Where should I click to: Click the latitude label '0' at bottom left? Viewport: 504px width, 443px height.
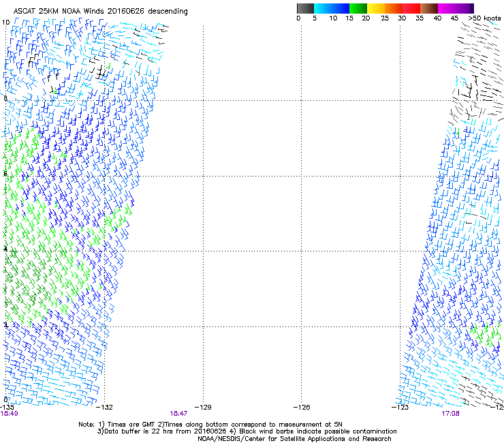coord(5,399)
